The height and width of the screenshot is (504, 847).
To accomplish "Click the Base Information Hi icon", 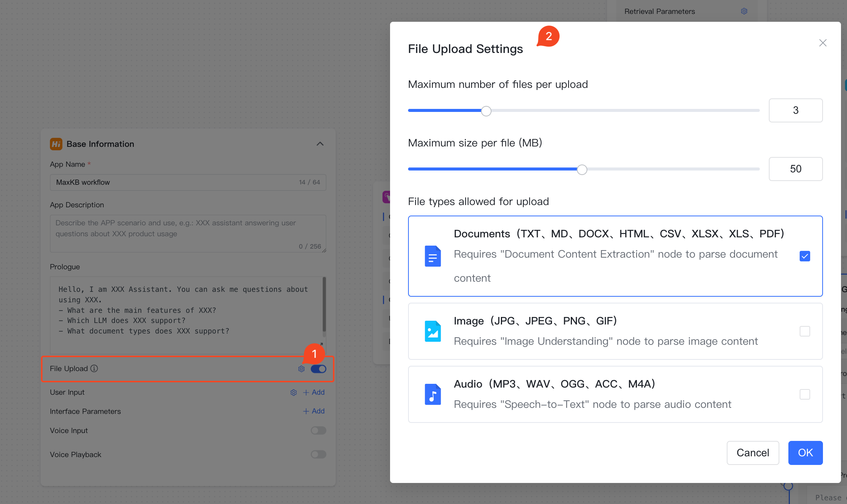I will [56, 144].
